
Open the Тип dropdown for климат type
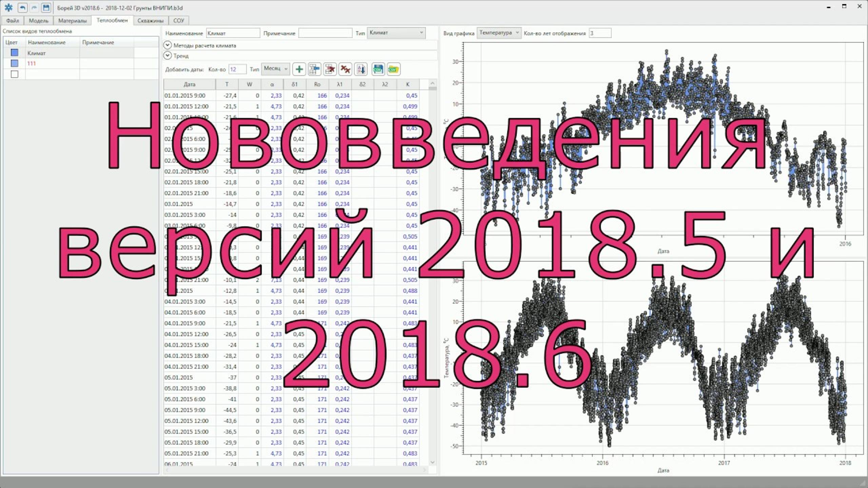tap(421, 33)
